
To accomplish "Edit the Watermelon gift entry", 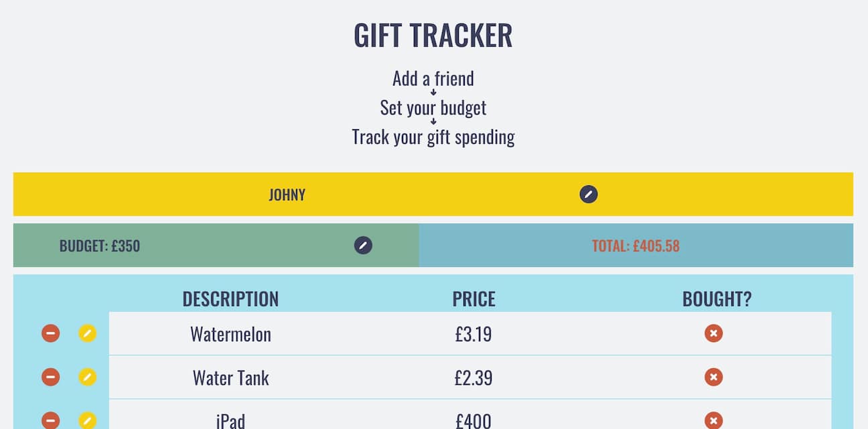I will 88,333.
